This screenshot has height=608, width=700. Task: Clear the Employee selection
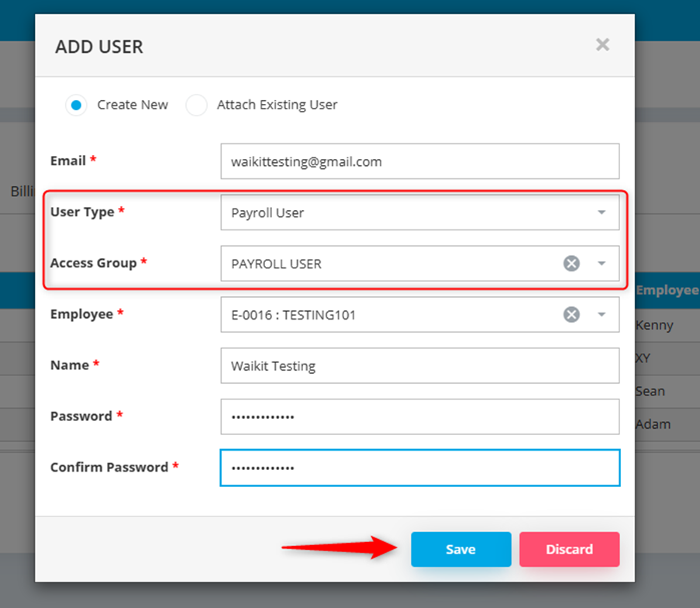[x=571, y=315]
